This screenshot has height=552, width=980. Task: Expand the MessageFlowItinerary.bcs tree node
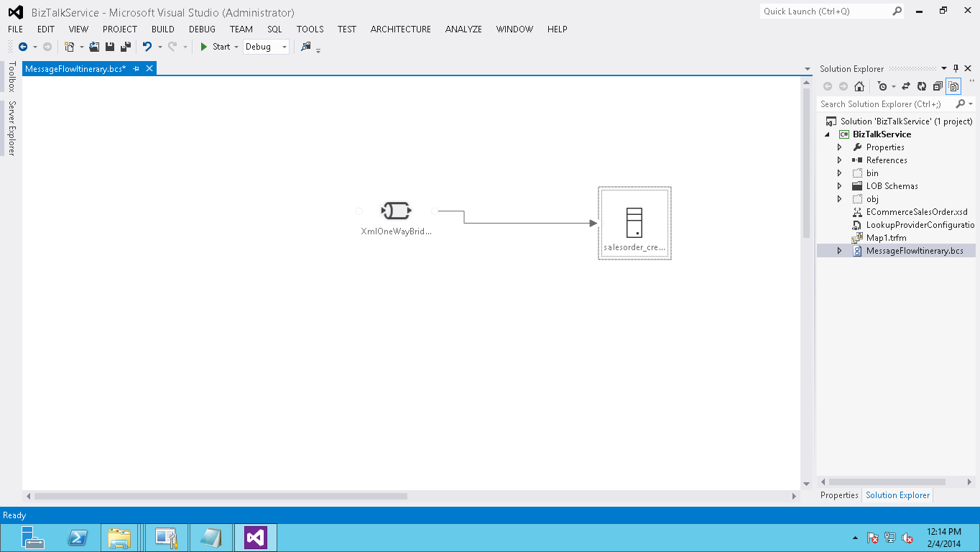coord(839,251)
